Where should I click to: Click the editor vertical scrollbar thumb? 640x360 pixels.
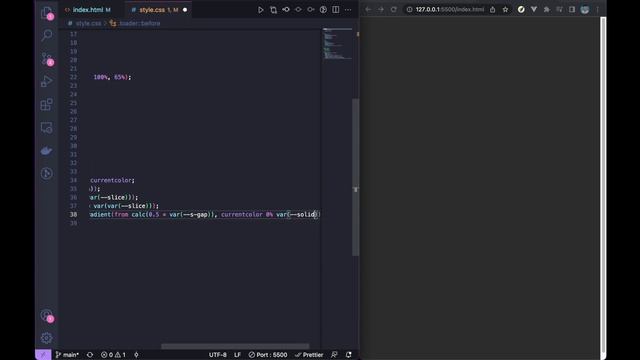point(356,177)
